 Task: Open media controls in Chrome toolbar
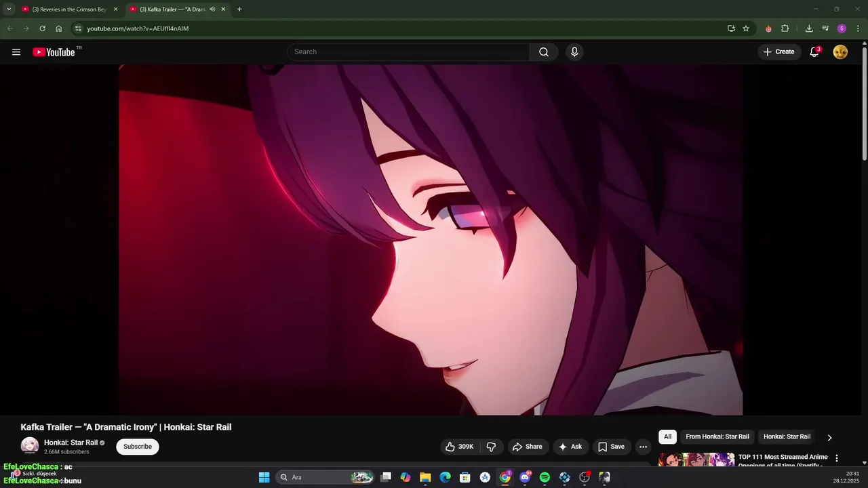pos(825,28)
